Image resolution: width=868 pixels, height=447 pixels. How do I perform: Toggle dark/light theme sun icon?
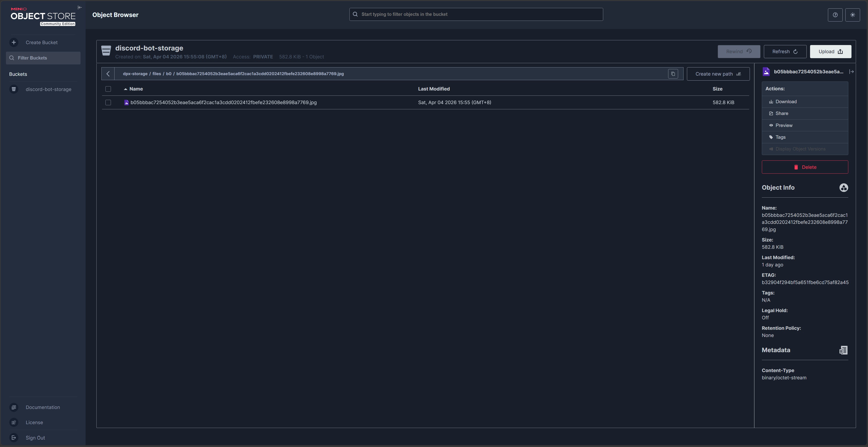[853, 15]
